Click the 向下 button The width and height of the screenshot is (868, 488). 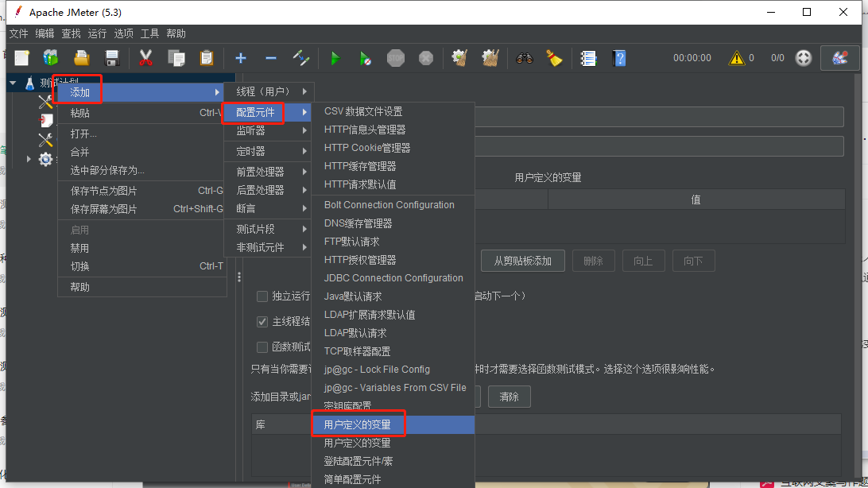pyautogui.click(x=693, y=261)
